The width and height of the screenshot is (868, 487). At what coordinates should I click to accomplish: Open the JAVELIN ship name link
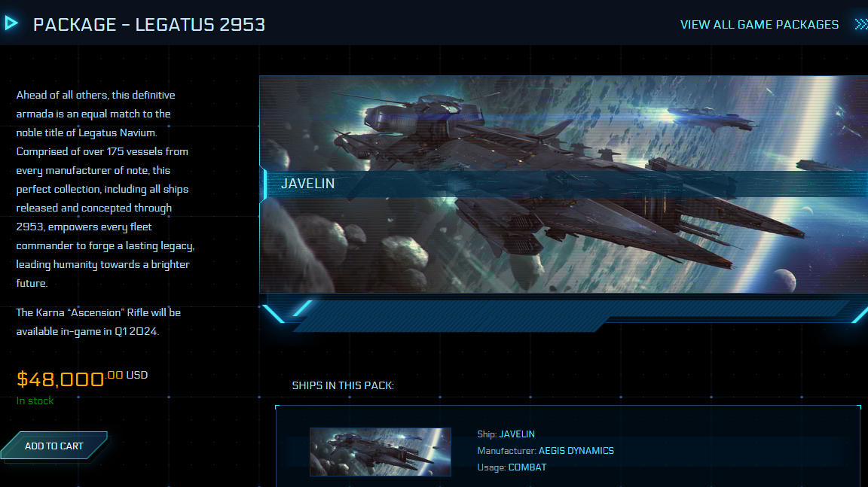point(517,434)
